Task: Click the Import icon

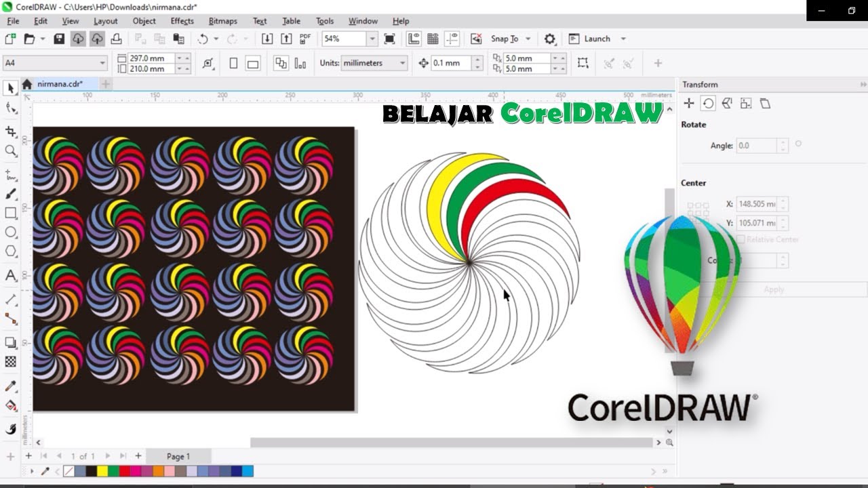Action: [x=267, y=39]
